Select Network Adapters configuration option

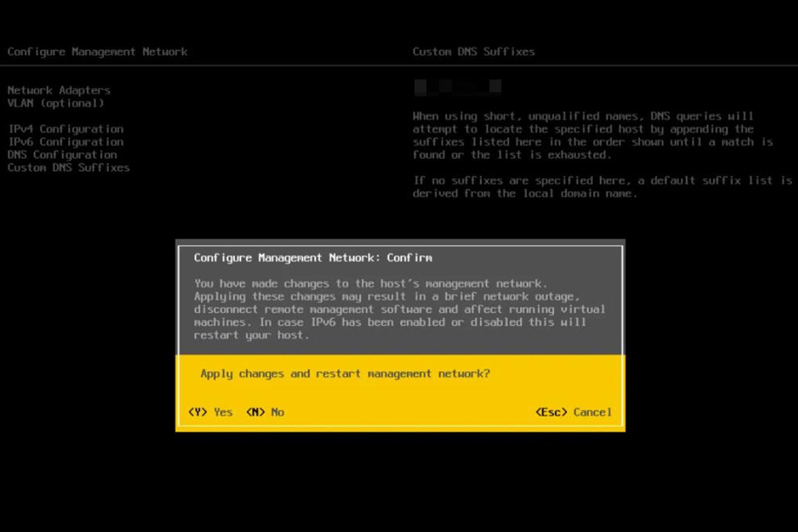pos(59,90)
